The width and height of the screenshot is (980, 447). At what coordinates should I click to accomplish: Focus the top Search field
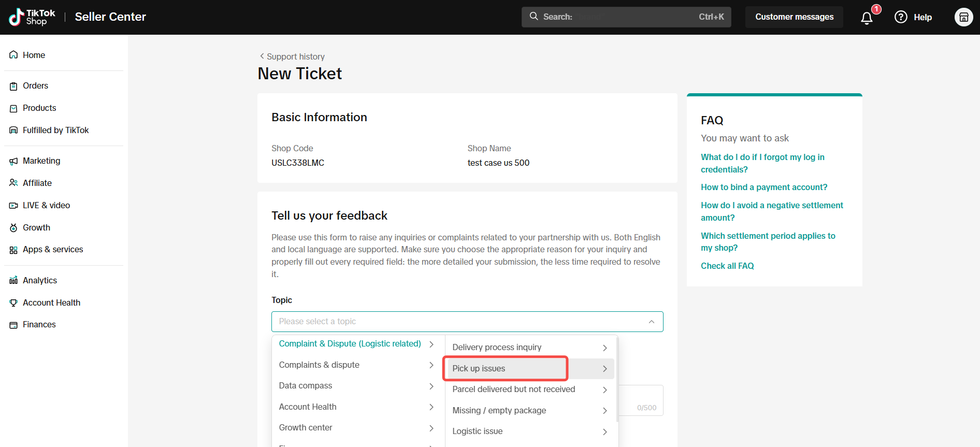tap(626, 17)
